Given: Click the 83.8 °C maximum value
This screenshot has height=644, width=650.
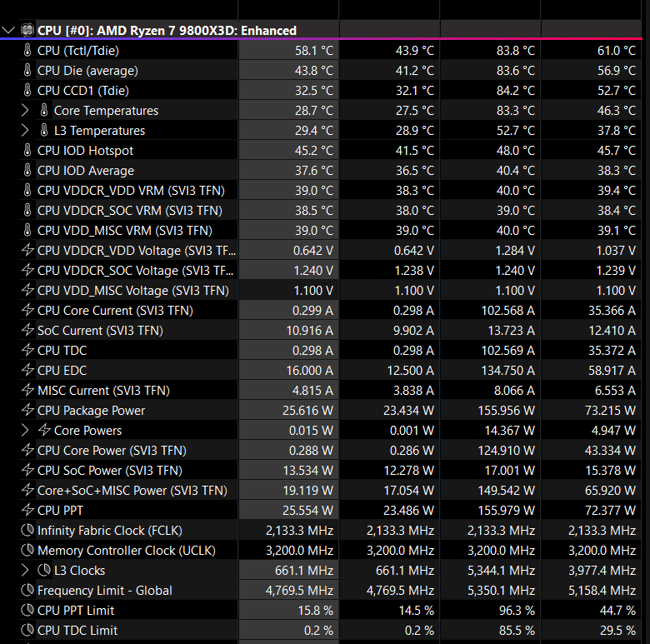Looking at the screenshot, I should pos(516,51).
